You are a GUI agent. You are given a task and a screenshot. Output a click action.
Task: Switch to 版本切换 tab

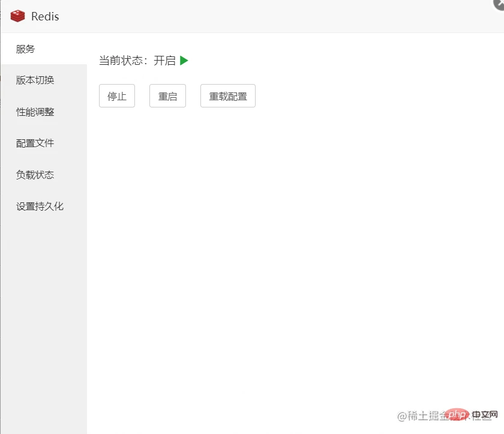tap(44, 80)
